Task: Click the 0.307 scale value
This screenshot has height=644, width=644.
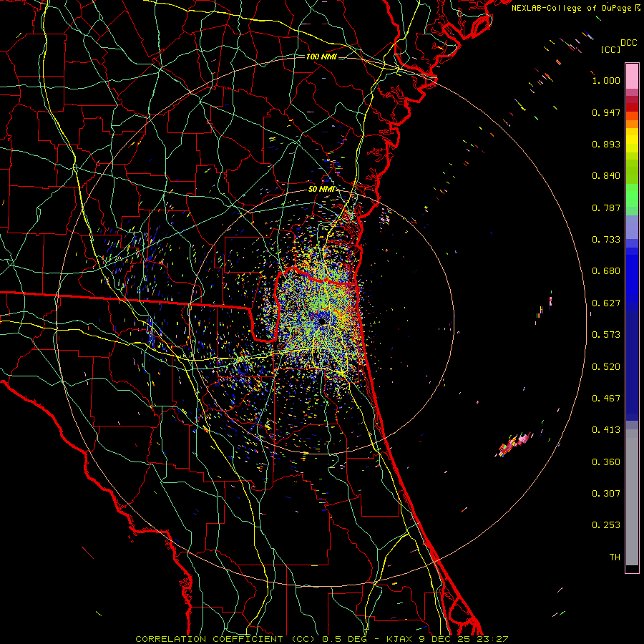Action: pos(606,494)
